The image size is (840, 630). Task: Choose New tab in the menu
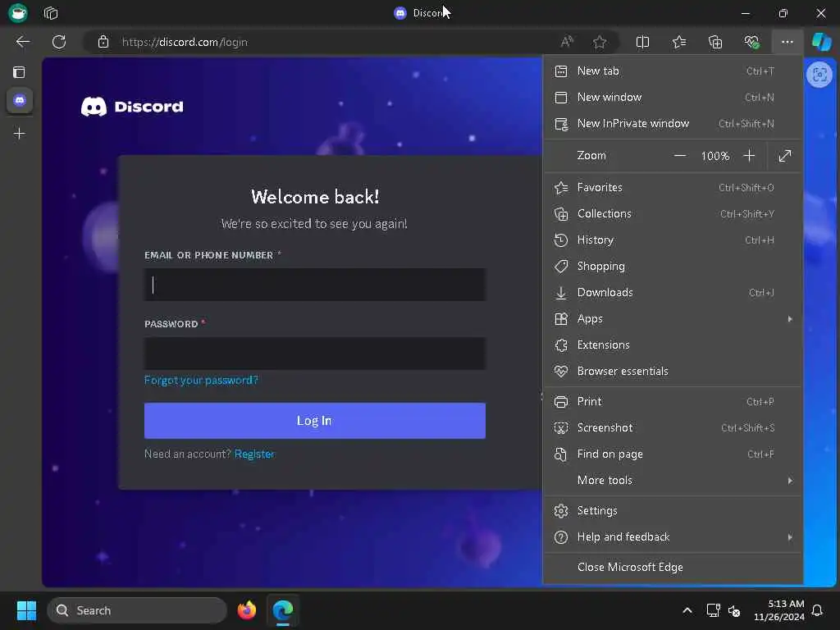[x=673, y=71]
